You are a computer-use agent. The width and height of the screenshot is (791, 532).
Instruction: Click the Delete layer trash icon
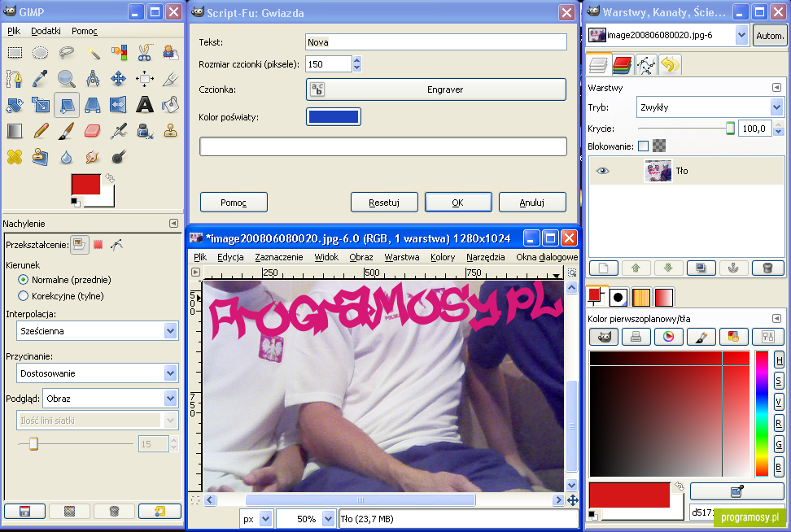pos(767,268)
